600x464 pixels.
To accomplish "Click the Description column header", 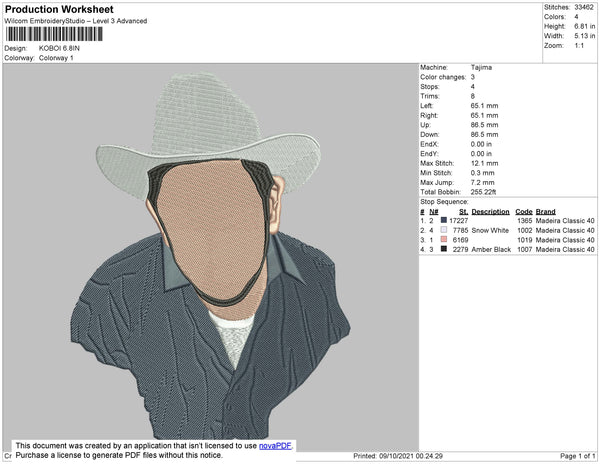I will click(x=490, y=212).
